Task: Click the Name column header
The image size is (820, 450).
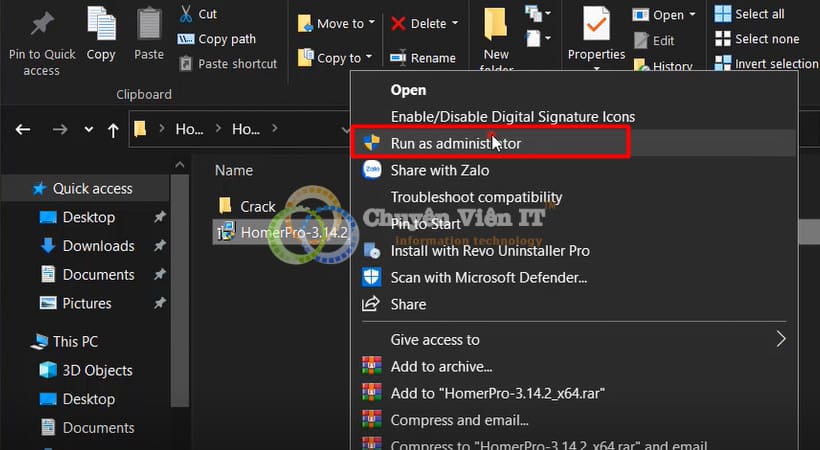Action: pyautogui.click(x=234, y=170)
